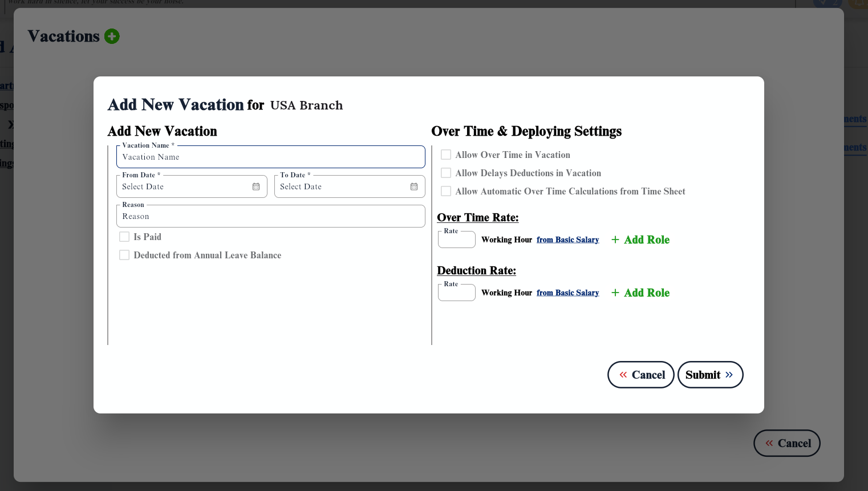Focus the Vacation Name text field
This screenshot has height=491, width=868.
click(x=270, y=157)
